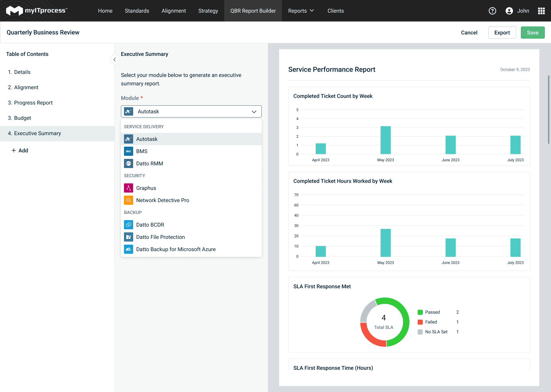The width and height of the screenshot is (551, 392).
Task: Choose the Datto RMM icon
Action: (128, 163)
